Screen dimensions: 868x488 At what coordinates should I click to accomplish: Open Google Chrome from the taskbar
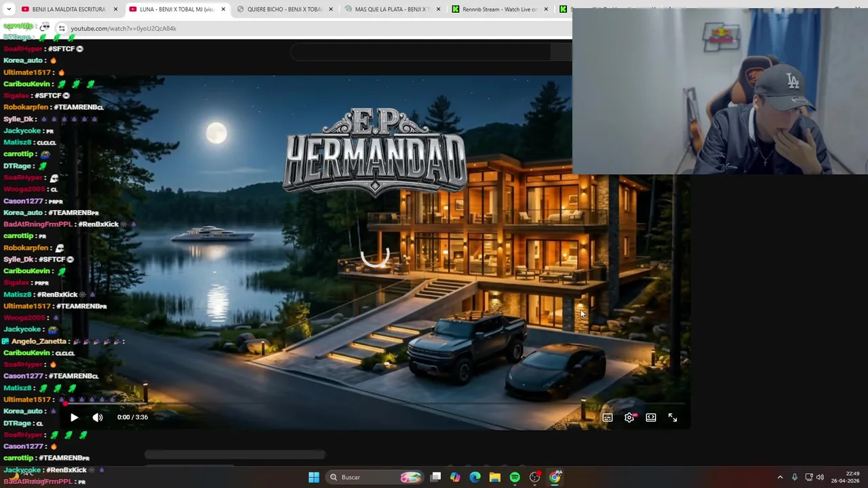tap(555, 477)
